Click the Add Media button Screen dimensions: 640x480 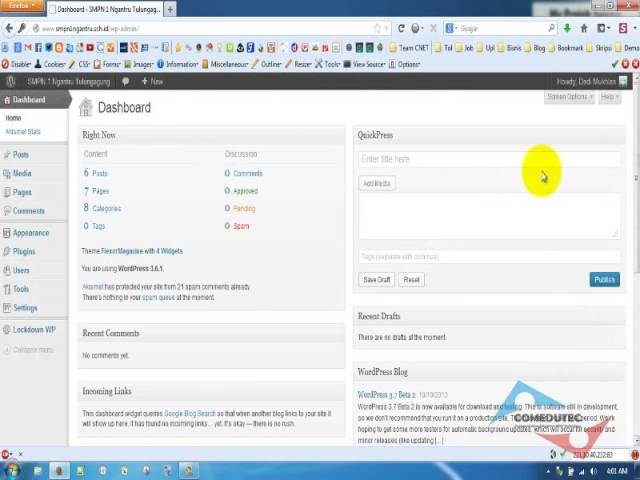point(377,183)
